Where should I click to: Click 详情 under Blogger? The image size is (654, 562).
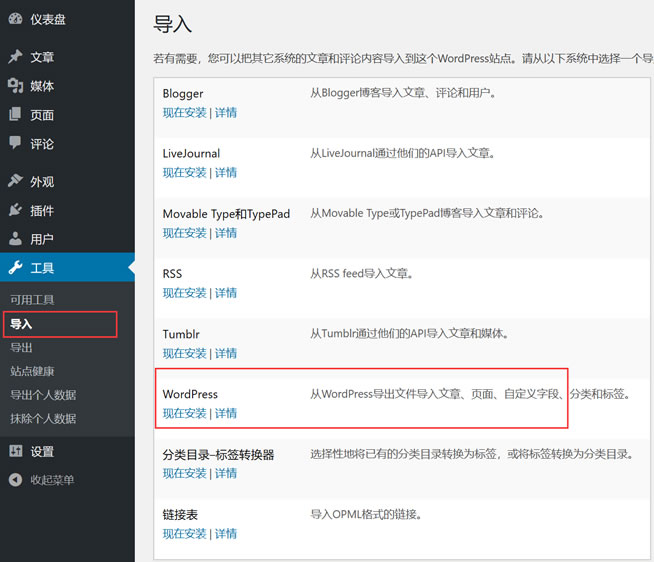pos(226,113)
